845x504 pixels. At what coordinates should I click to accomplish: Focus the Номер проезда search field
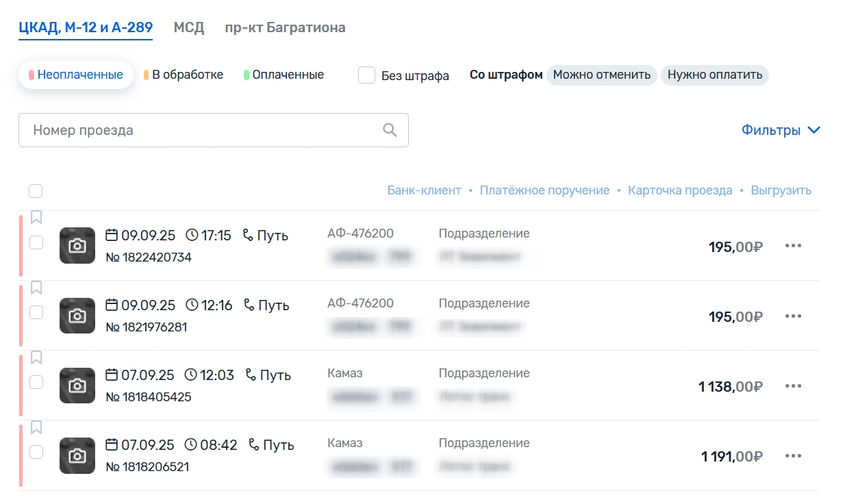coord(202,130)
